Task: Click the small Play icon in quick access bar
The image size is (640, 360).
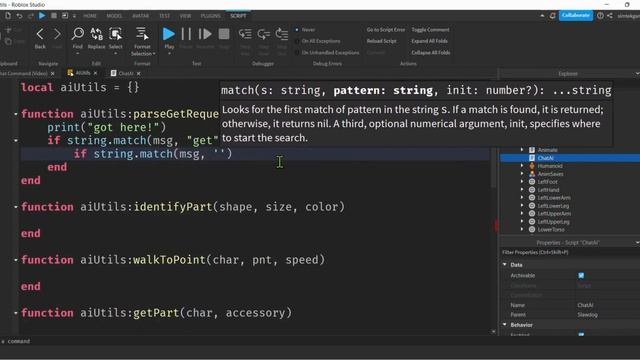Action: [x=42, y=16]
